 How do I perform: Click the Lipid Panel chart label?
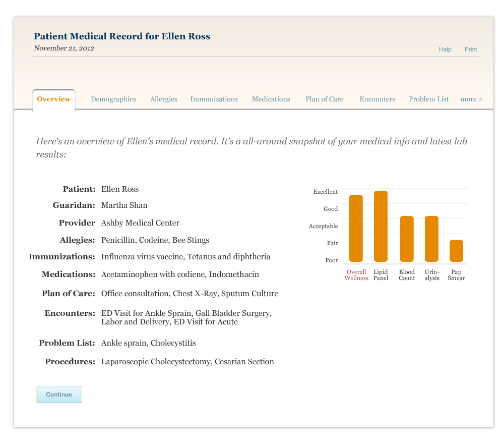click(381, 275)
